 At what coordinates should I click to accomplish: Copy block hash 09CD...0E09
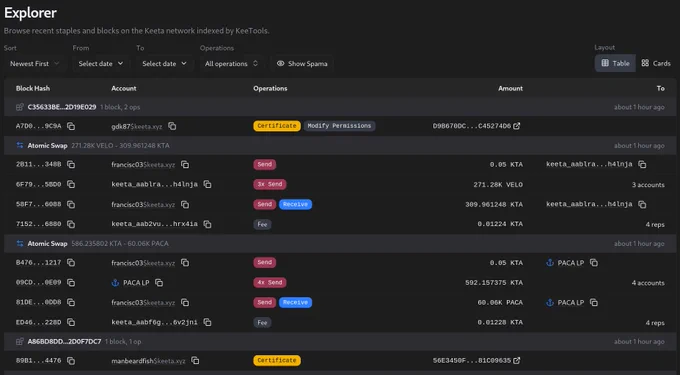(71, 283)
